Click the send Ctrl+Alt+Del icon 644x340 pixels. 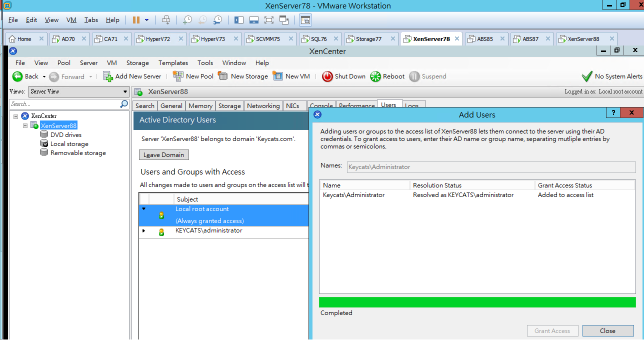click(x=166, y=20)
